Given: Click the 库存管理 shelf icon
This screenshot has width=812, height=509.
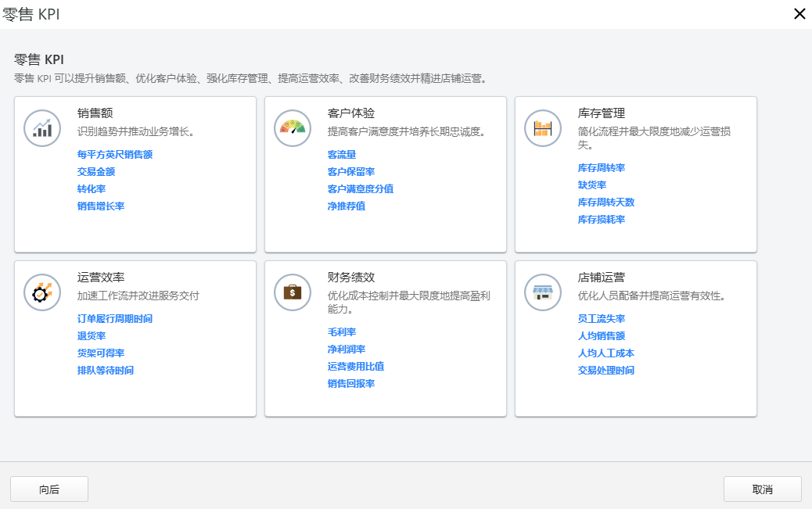Looking at the screenshot, I should 542,127.
